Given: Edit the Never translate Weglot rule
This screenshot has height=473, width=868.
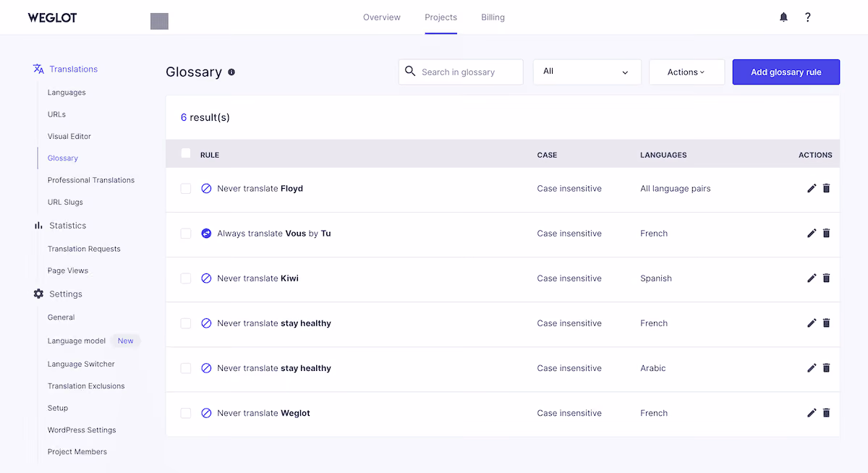Looking at the screenshot, I should click(812, 413).
